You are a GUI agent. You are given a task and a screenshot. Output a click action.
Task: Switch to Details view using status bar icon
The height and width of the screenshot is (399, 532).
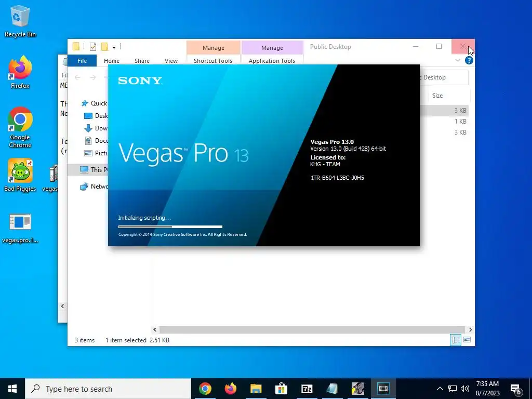click(x=456, y=340)
